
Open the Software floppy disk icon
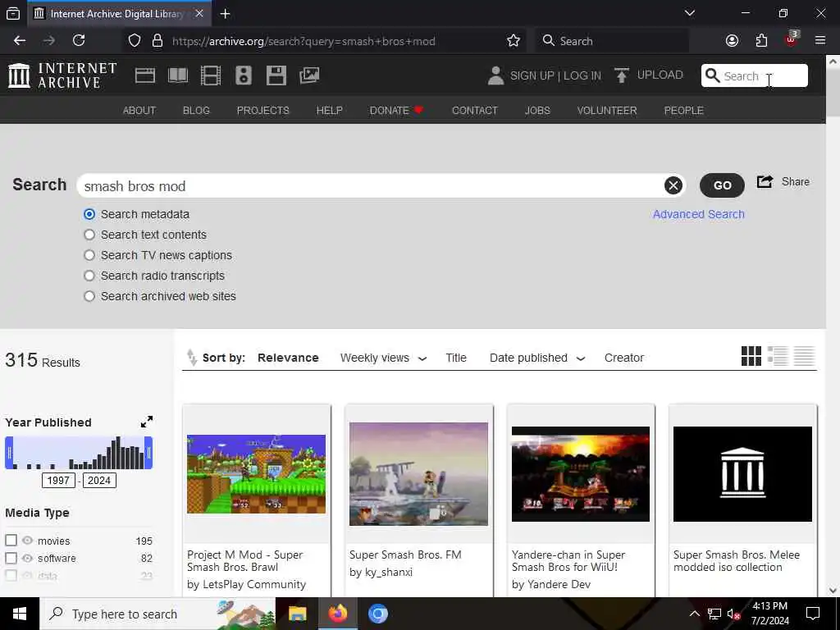pyautogui.click(x=276, y=75)
